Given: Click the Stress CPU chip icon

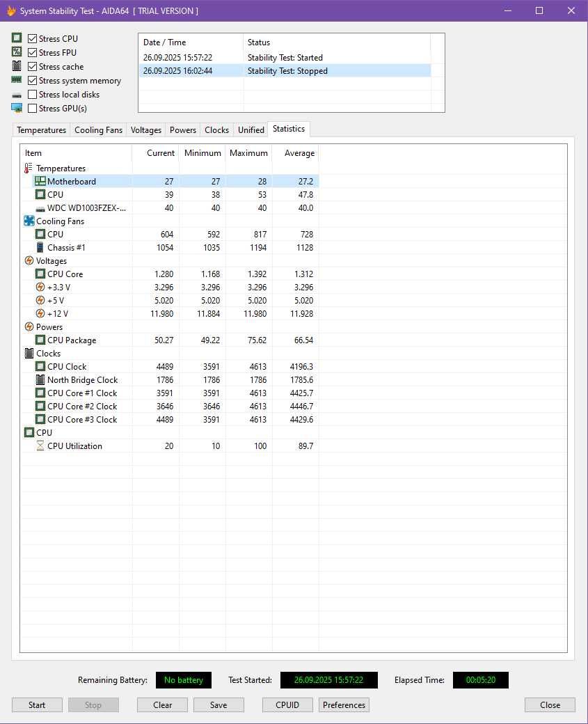Looking at the screenshot, I should [17, 38].
